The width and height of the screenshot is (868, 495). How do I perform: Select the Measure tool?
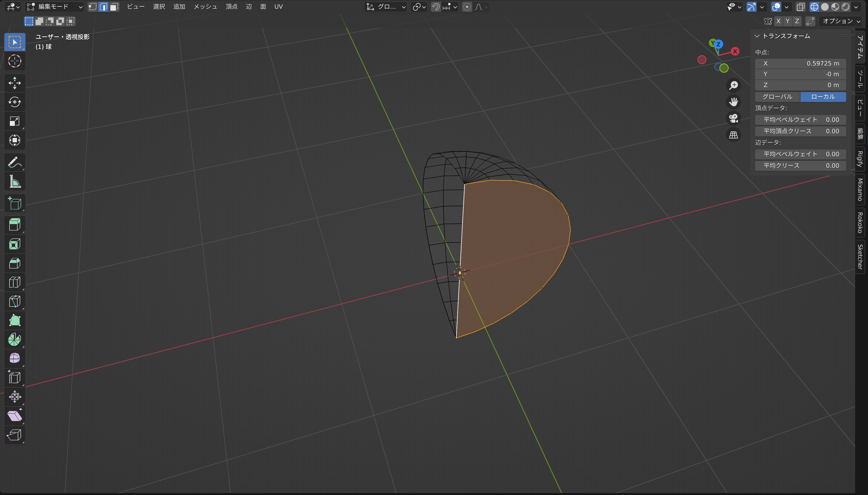point(15,182)
